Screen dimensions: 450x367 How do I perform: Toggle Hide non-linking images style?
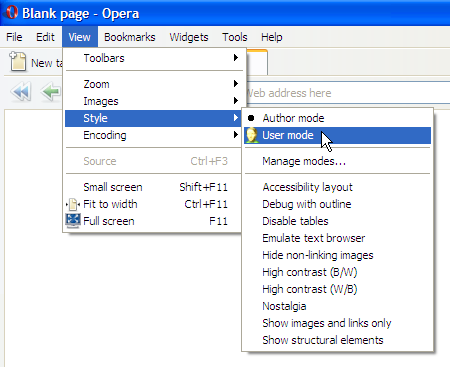[x=337, y=255]
